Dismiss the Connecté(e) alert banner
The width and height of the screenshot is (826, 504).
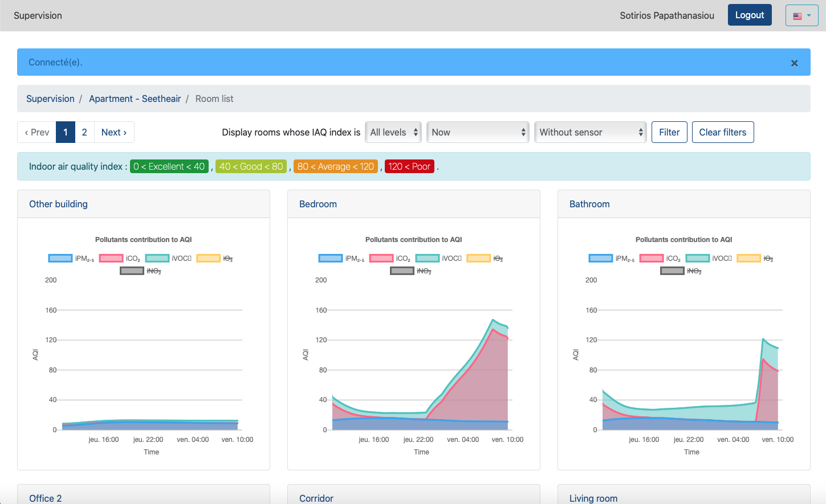click(x=794, y=63)
